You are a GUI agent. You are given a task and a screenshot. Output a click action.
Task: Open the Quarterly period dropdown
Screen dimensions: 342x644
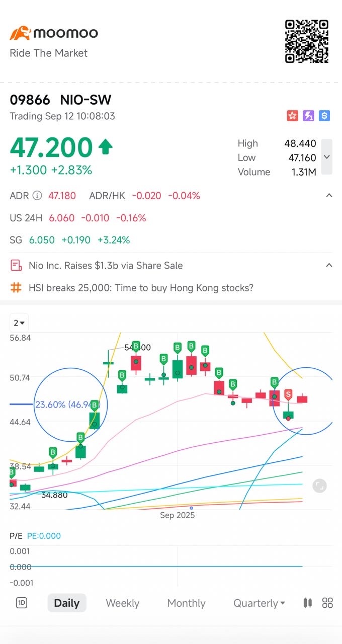coord(259,603)
